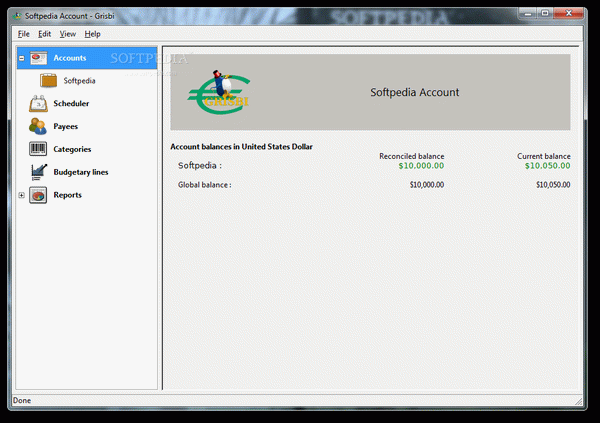Viewport: 600px width, 423px height.
Task: Click 'Account balances in United States Dollar' heading
Action: pos(241,147)
